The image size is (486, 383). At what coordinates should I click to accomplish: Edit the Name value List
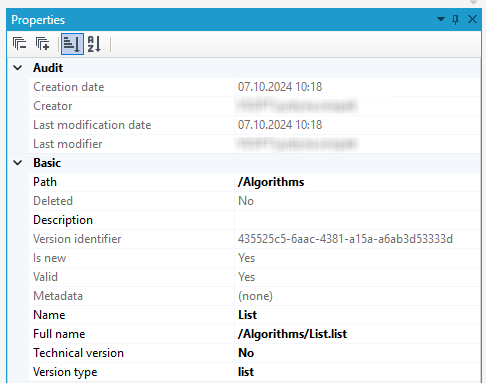click(x=247, y=315)
